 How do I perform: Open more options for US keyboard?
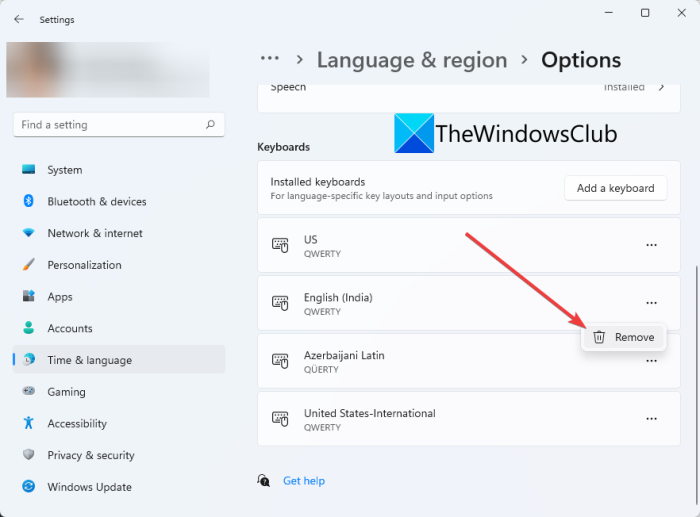pos(651,245)
